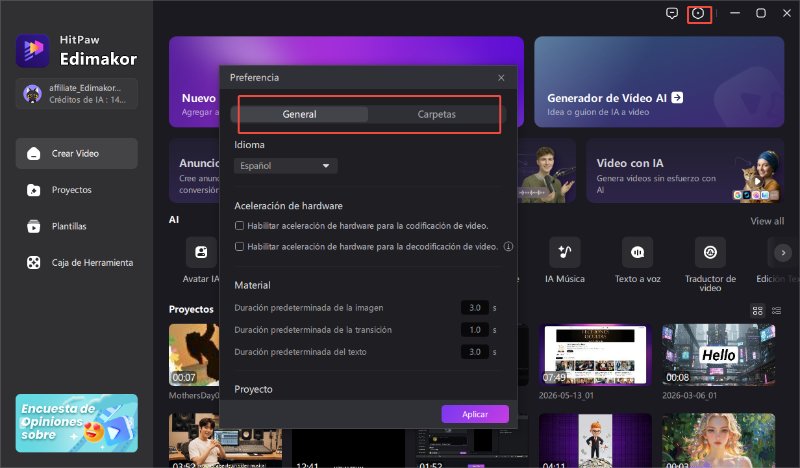The height and width of the screenshot is (468, 800).
Task: Open the feedback message icon
Action: pos(672,13)
